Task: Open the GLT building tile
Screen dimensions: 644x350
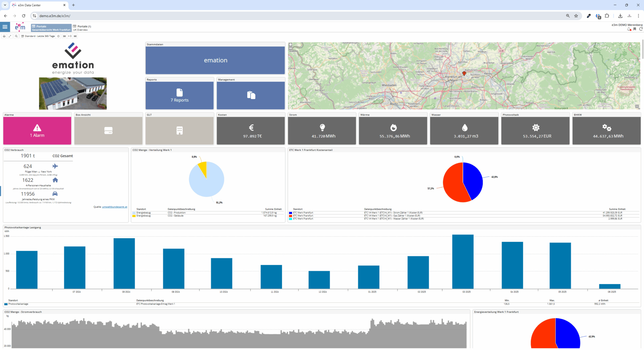Action: click(179, 131)
